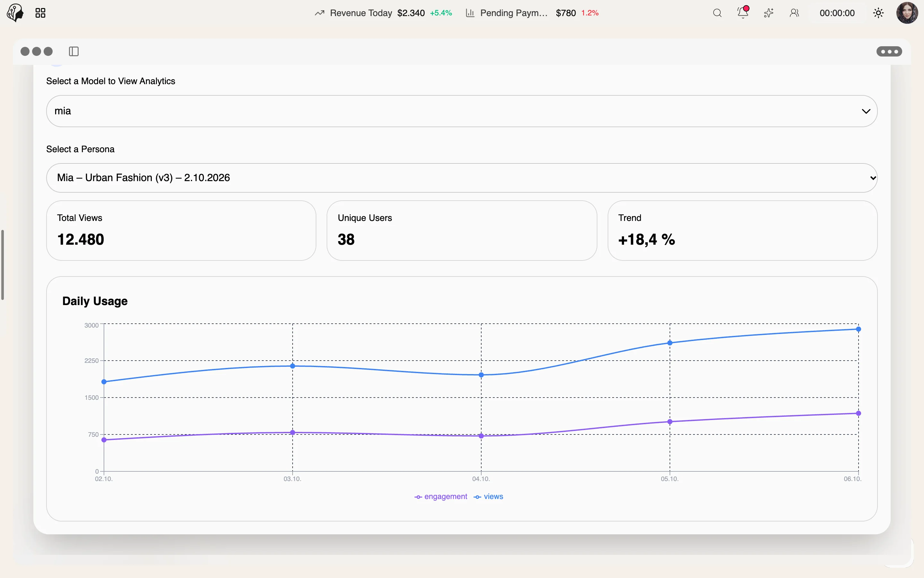Open notifications bell icon
Viewport: 924px width, 578px height.
click(x=743, y=13)
